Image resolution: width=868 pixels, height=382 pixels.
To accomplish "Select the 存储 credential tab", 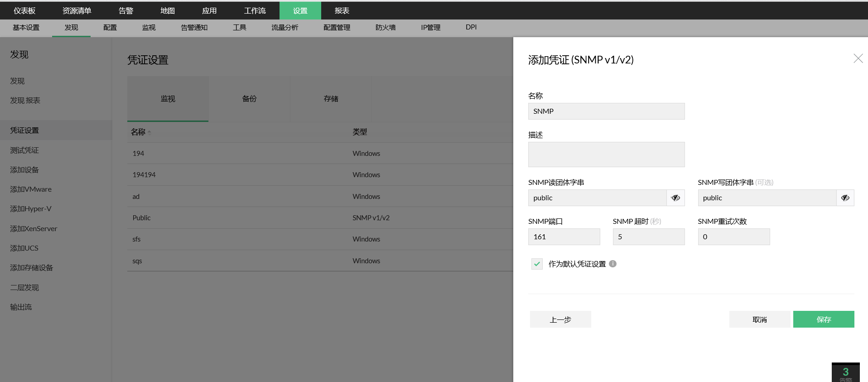I will [x=331, y=99].
